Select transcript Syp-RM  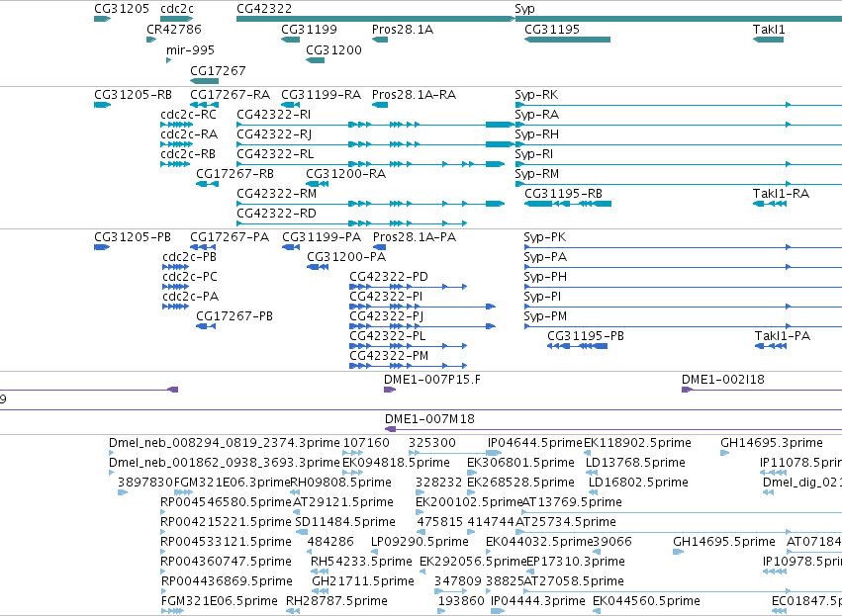click(678, 184)
